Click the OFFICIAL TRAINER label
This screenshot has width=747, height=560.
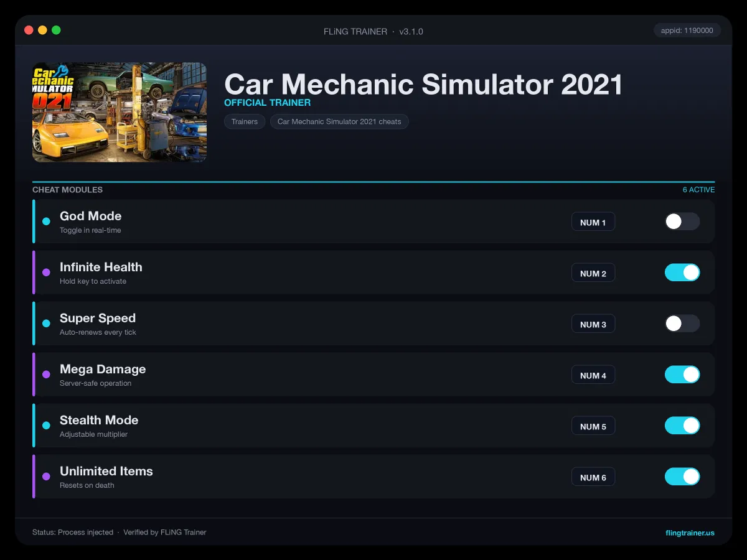coord(267,103)
